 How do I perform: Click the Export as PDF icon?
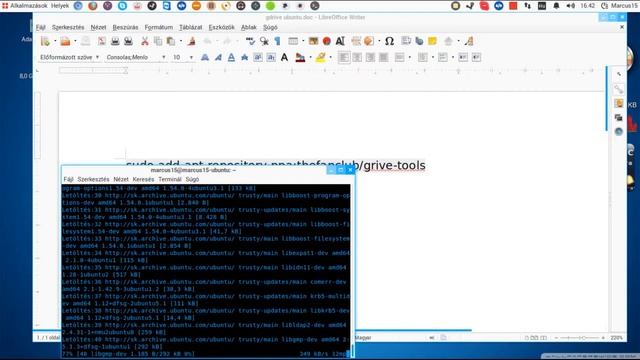[102, 41]
